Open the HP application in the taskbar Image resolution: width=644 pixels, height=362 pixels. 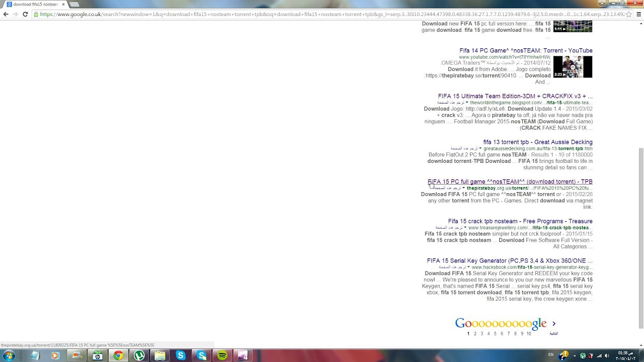pyautogui.click(x=98, y=355)
